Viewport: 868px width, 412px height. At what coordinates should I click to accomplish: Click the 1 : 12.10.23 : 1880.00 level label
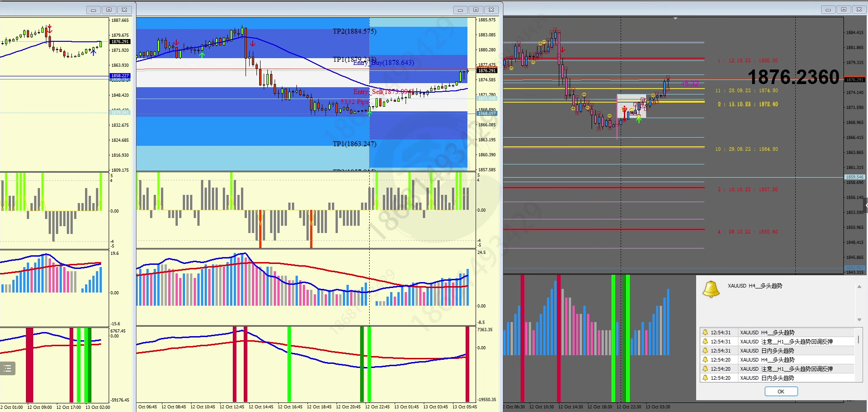pos(748,60)
